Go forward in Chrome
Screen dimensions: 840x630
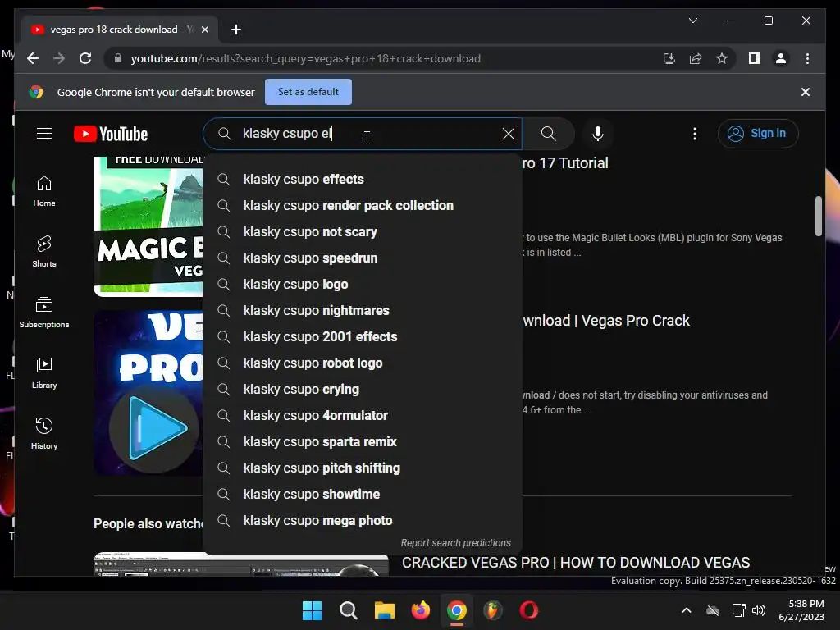tap(59, 58)
